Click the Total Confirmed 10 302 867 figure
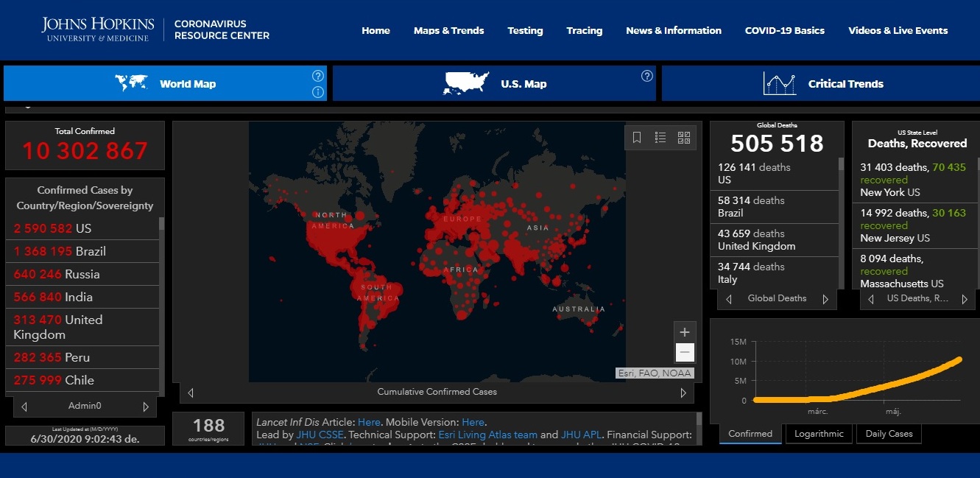Image resolution: width=980 pixels, height=478 pixels. point(85,151)
